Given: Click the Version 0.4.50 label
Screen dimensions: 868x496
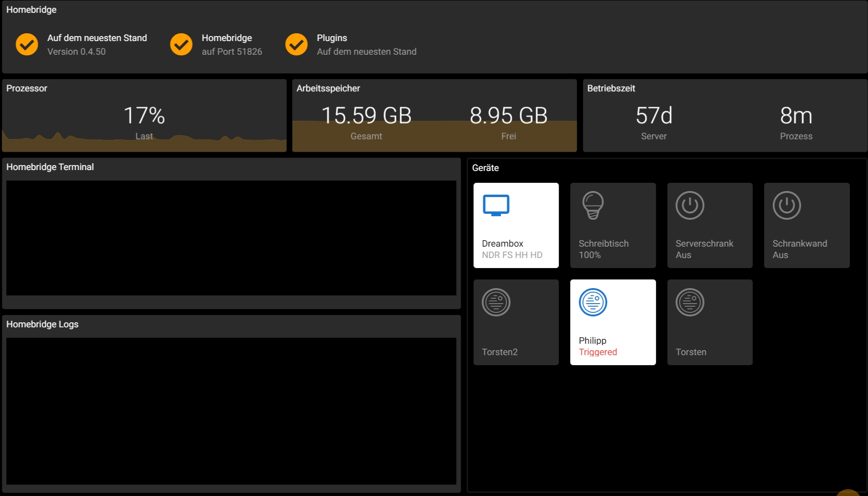Looking at the screenshot, I should tap(76, 52).
